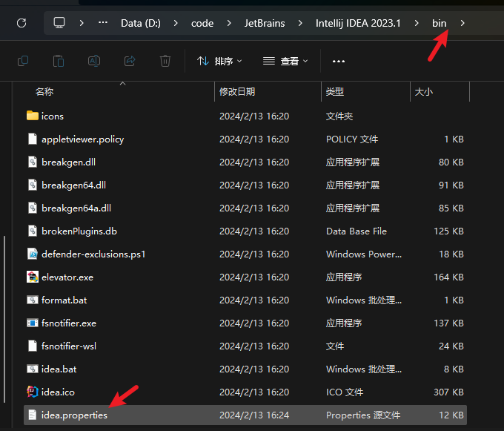504x431 pixels.
Task: Select idea.ico file name
Action: point(58,392)
